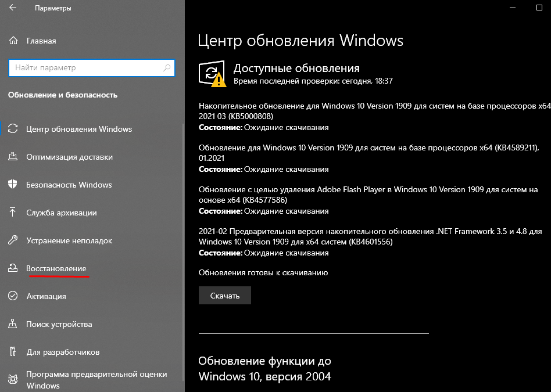The height and width of the screenshot is (392, 551).
Task: Select the Оптимизация доставки icon
Action: click(x=13, y=157)
